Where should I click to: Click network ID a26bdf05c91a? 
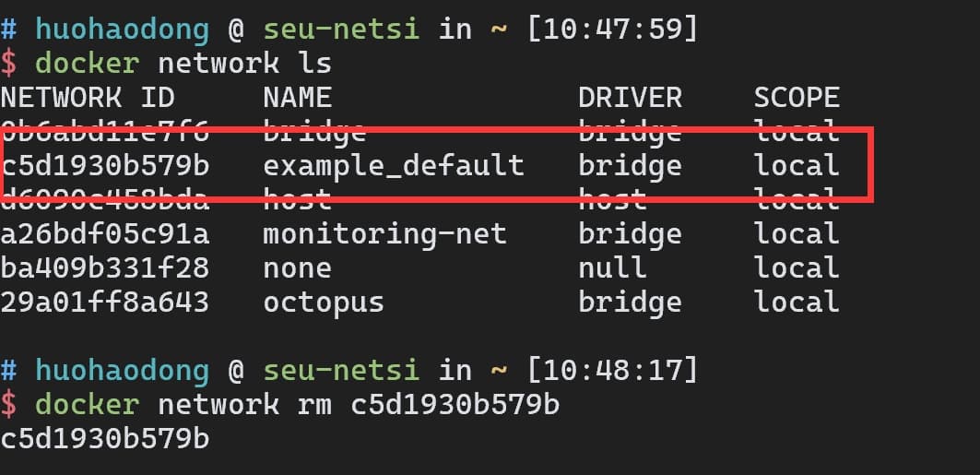[x=105, y=234]
